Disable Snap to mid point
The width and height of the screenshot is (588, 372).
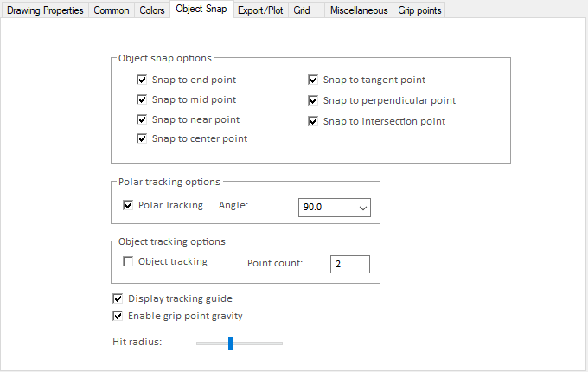point(142,99)
